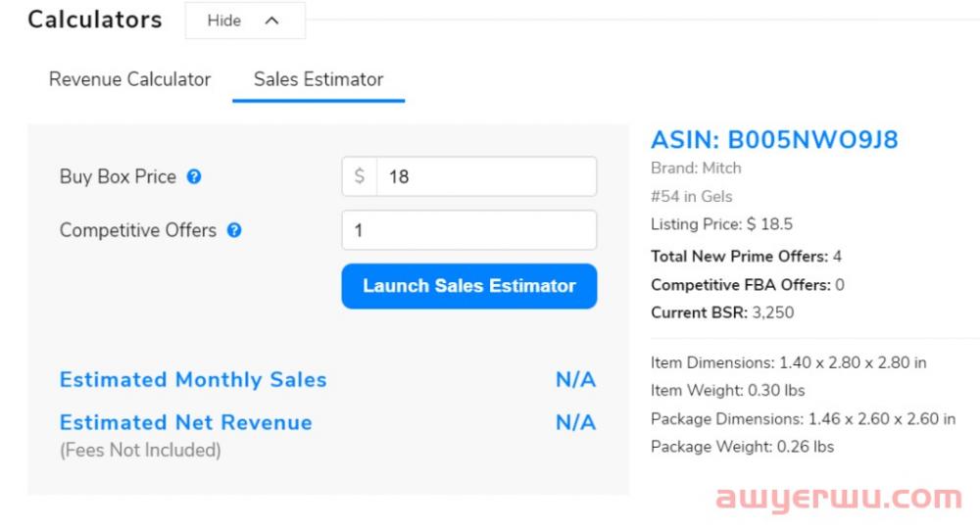Click the Estimated Net Revenue N/A value
Viewport: 980px width, 527px height.
pos(575,423)
